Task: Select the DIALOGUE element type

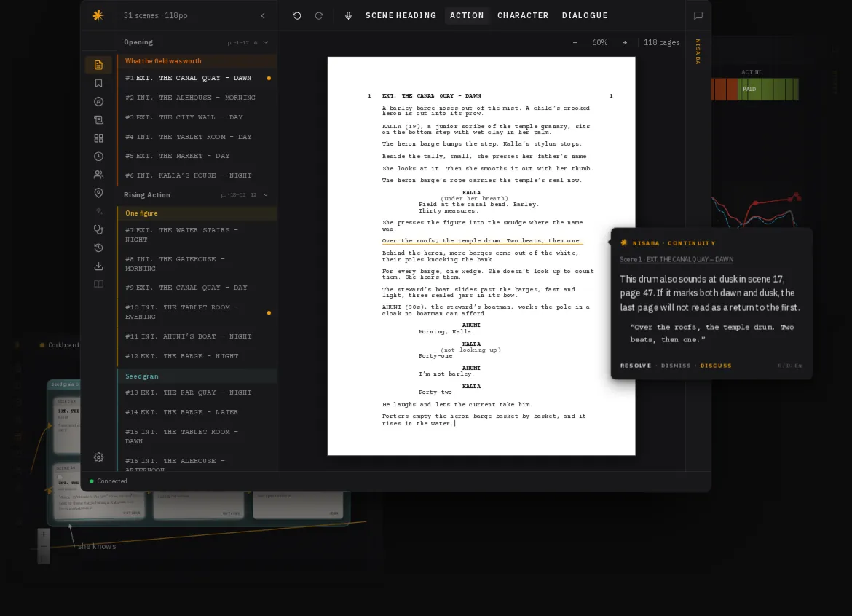Action: pyautogui.click(x=585, y=15)
